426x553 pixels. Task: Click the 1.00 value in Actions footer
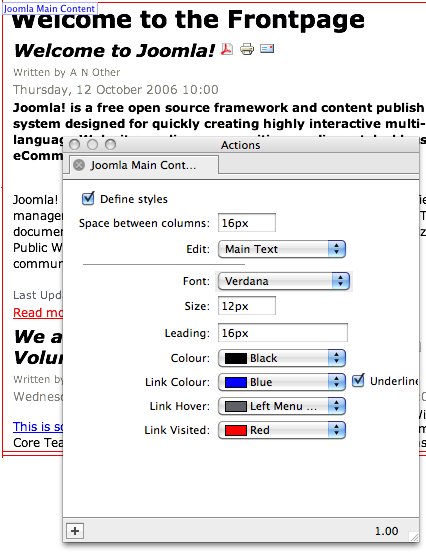click(x=387, y=531)
